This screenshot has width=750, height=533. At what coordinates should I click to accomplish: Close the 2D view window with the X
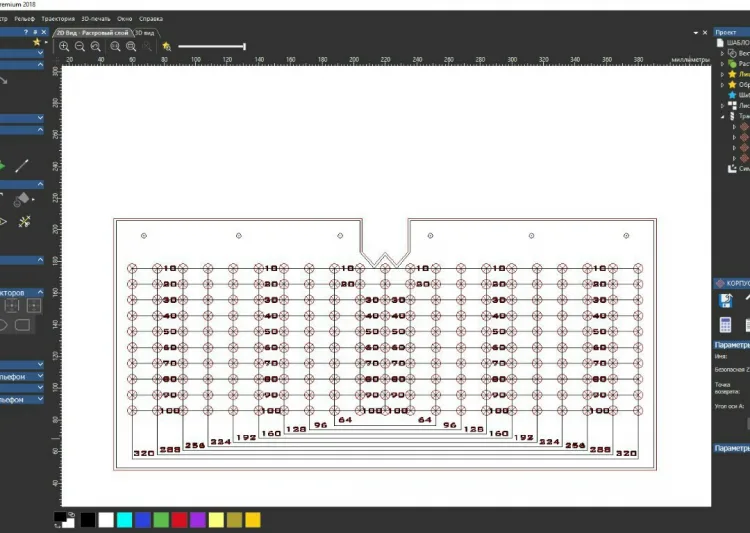click(x=705, y=33)
